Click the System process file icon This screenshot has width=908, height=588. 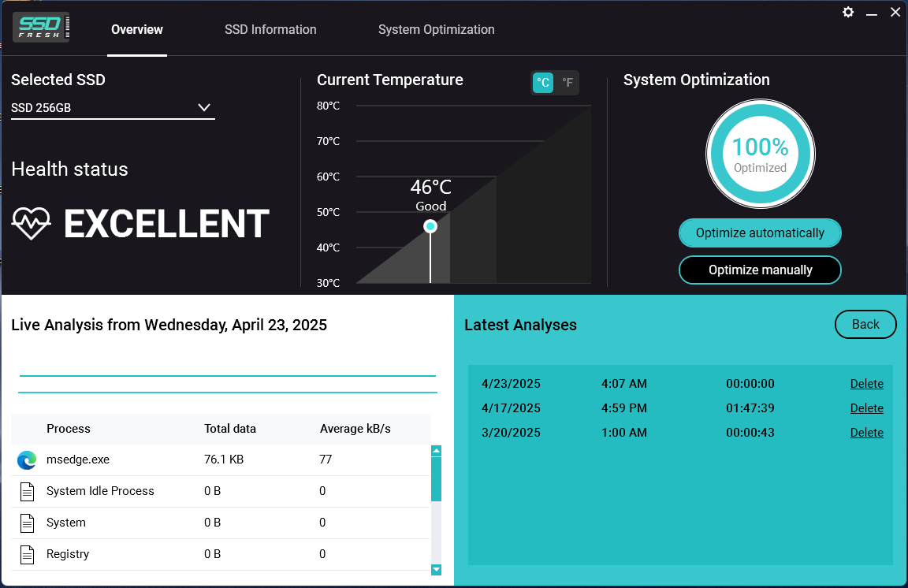tap(28, 523)
